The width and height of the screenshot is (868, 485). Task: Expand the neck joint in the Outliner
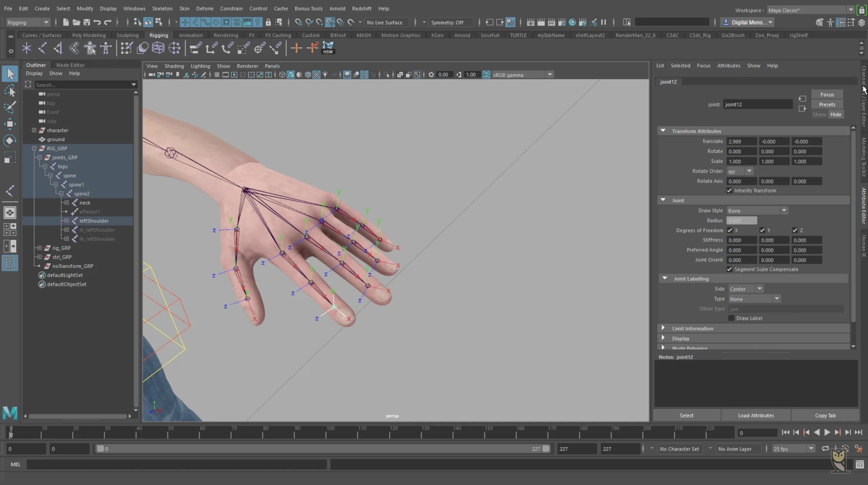click(66, 202)
